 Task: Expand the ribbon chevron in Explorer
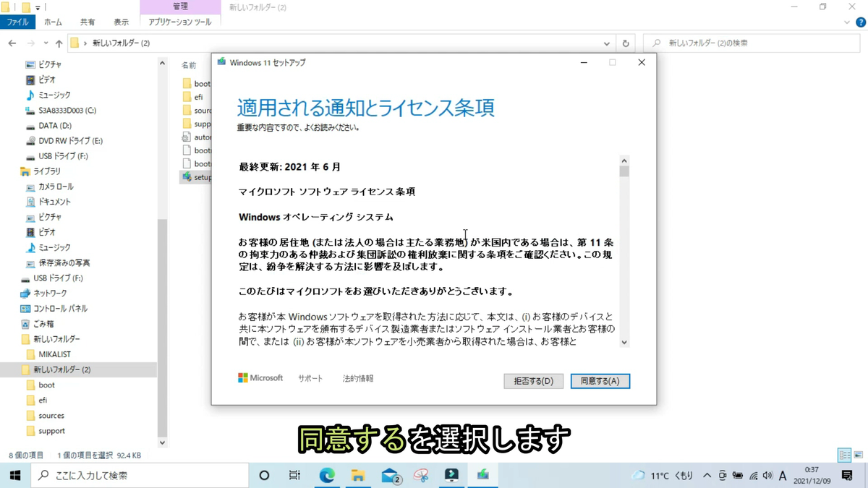coord(847,22)
